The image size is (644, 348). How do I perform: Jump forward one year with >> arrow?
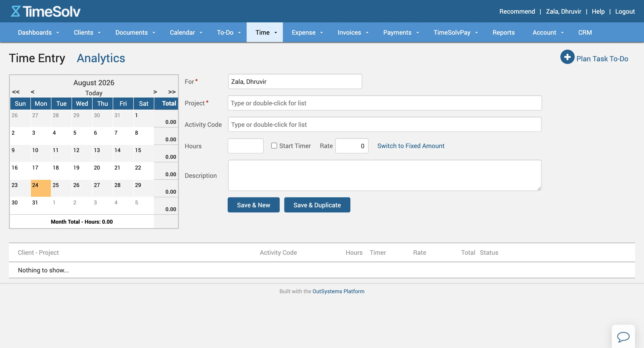(172, 92)
